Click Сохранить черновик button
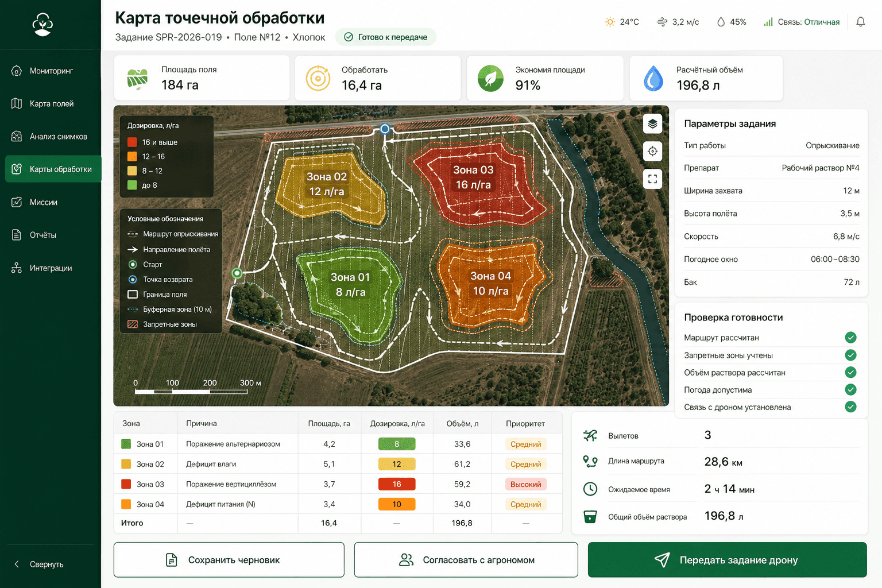882x588 pixels. pos(229,560)
